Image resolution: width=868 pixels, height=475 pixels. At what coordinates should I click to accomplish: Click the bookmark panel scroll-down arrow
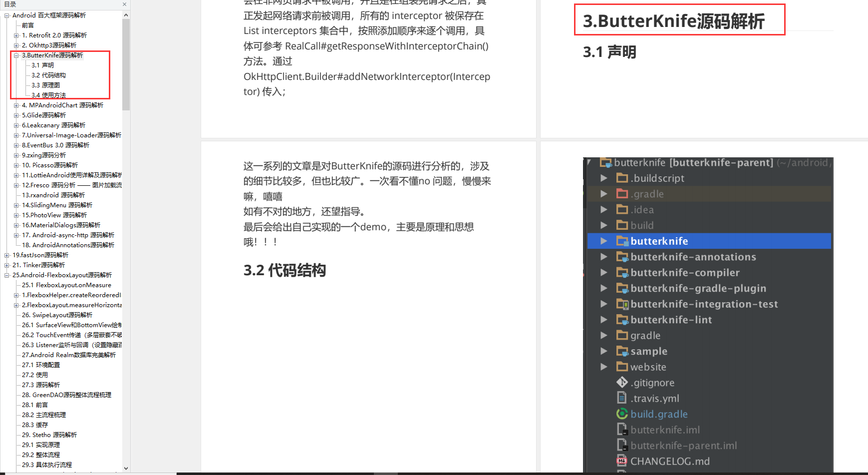click(x=126, y=468)
